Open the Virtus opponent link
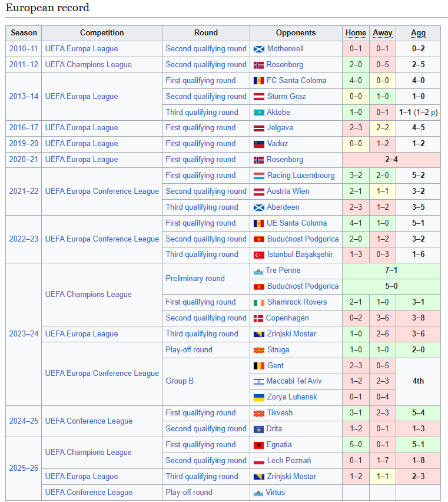 [x=275, y=493]
